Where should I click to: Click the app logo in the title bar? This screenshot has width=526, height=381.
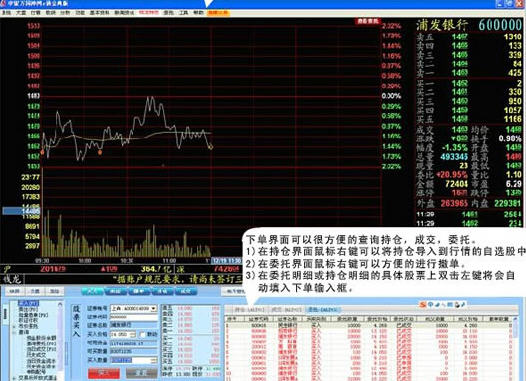coord(4,4)
